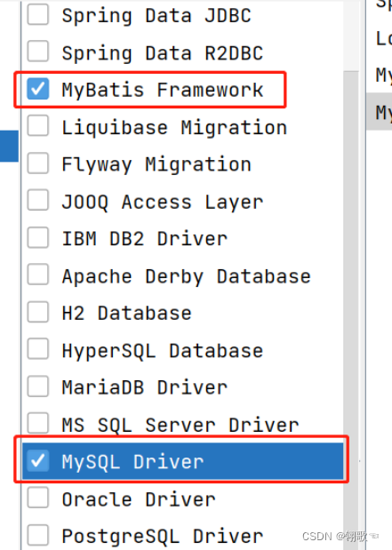
Task: Check the JOOQ Access Layer checkbox
Action: pyautogui.click(x=38, y=200)
